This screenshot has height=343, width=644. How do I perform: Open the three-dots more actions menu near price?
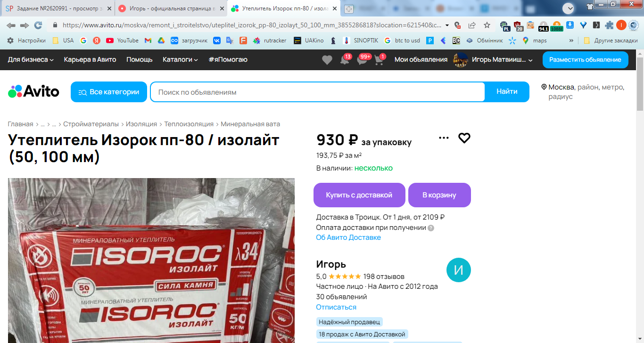click(x=444, y=138)
